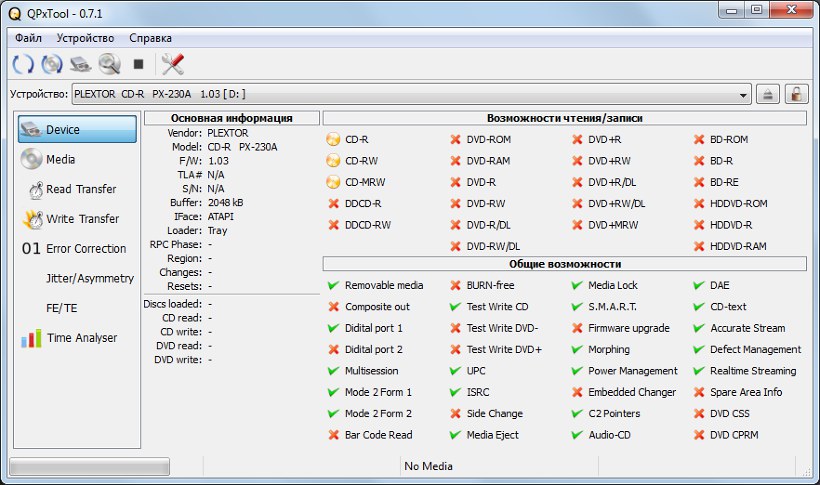Screen dimensions: 820x485
Task: Open the Файл menu
Action: click(28, 38)
